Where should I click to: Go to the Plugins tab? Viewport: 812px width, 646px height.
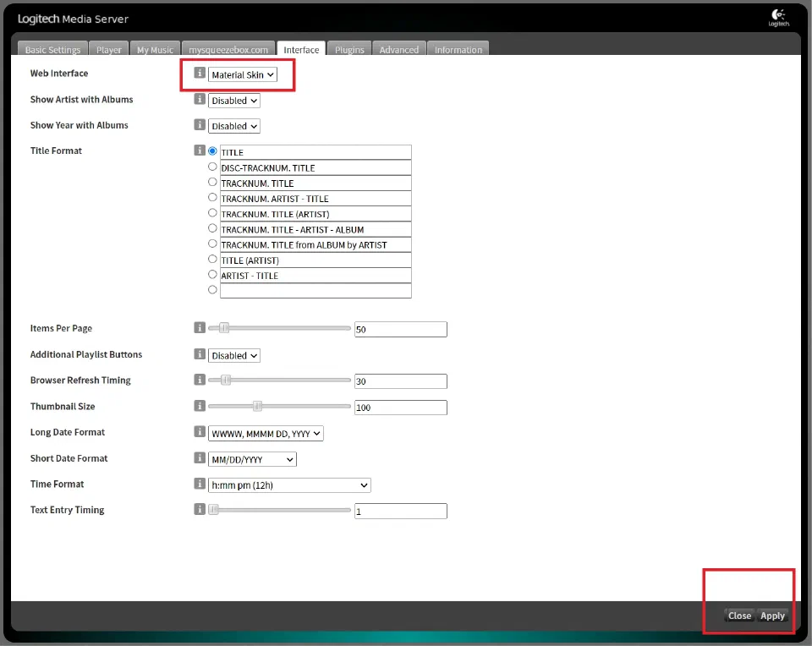point(349,49)
